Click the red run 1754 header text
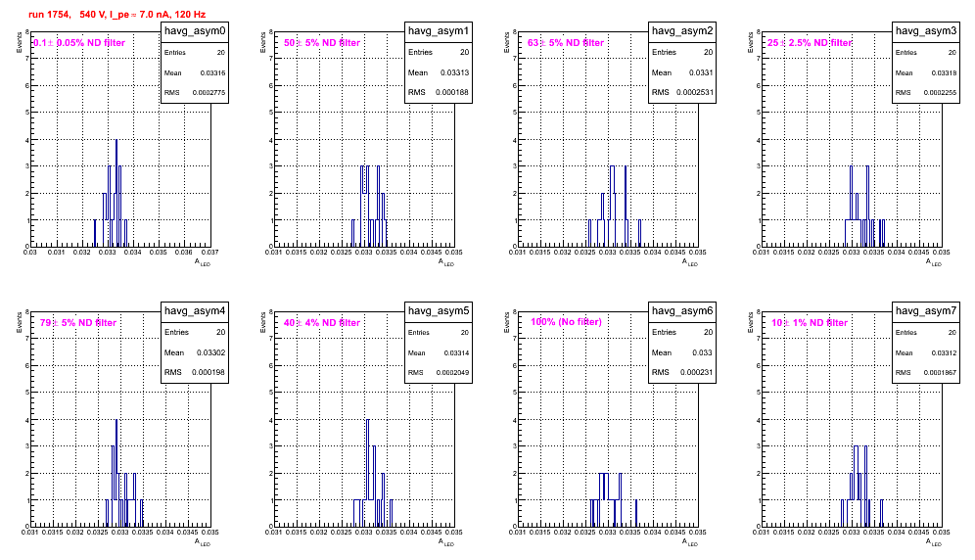975x560 pixels. (x=116, y=15)
